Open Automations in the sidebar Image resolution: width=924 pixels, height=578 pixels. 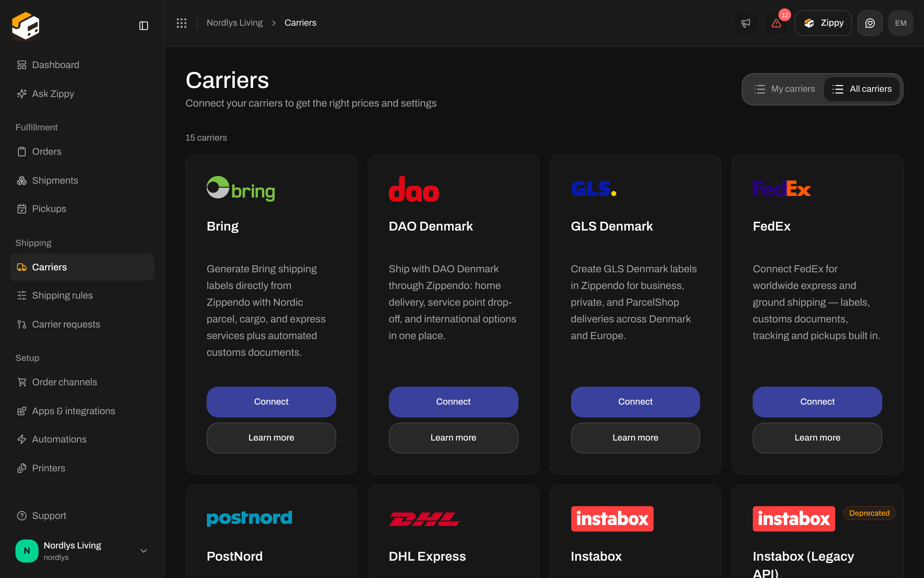pyautogui.click(x=82, y=439)
